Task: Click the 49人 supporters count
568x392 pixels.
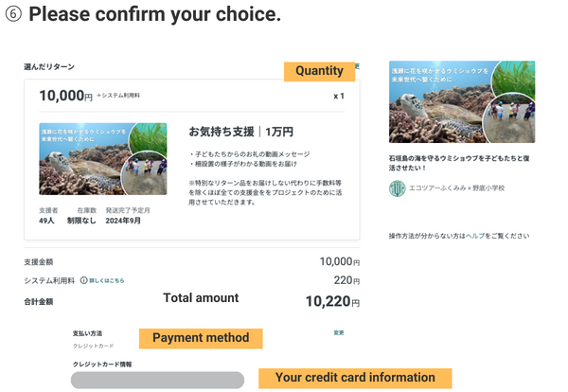Action: point(47,221)
